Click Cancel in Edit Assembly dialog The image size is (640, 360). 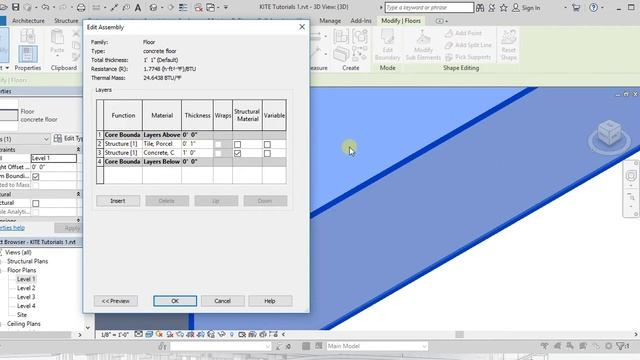[x=222, y=301]
